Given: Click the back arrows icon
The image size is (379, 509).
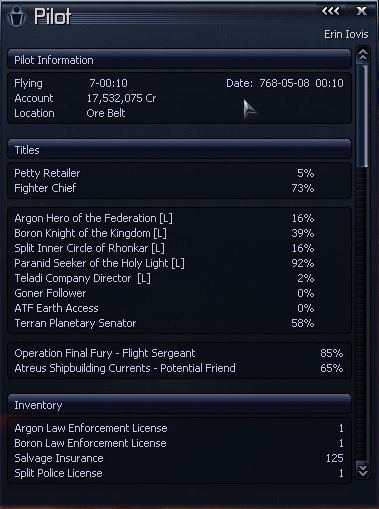Looking at the screenshot, I should [330, 11].
